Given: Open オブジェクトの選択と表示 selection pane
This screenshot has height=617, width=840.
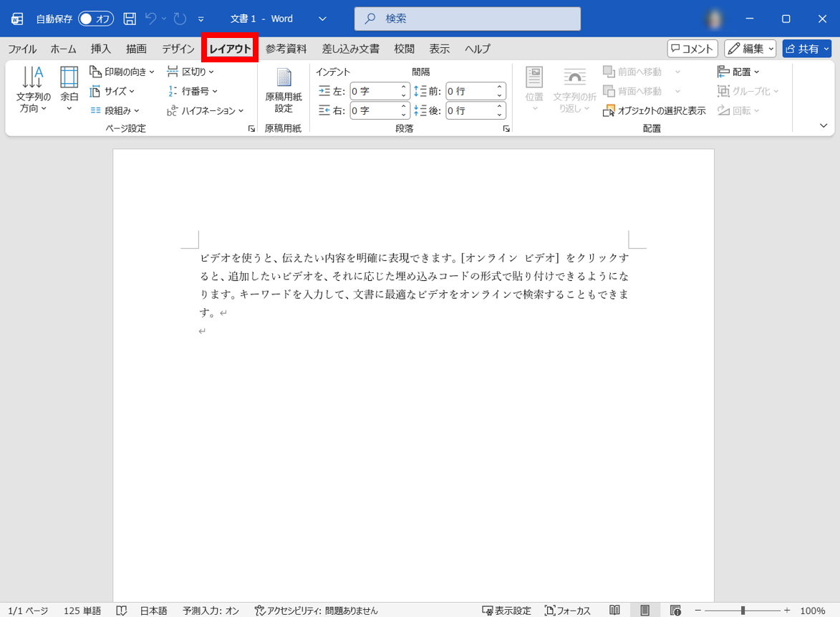Looking at the screenshot, I should tap(655, 110).
